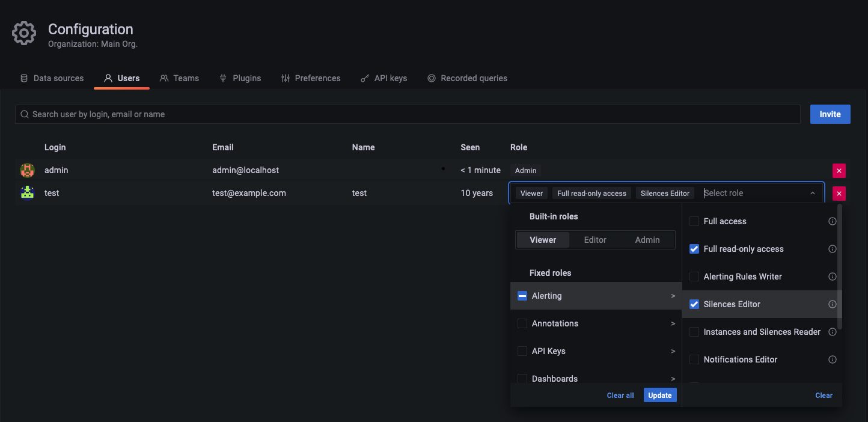
Task: Switch to the Teams tab
Action: pyautogui.click(x=179, y=78)
